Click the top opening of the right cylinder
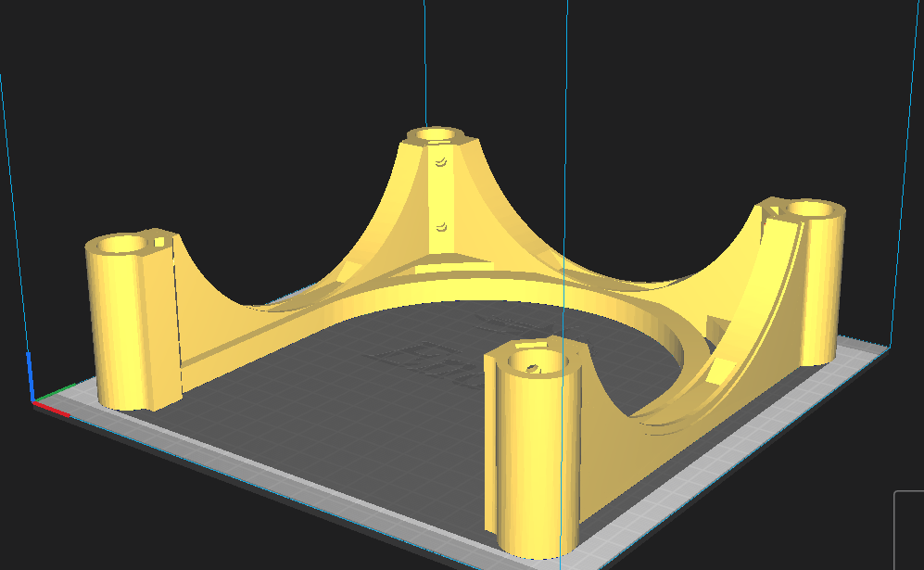 point(812,209)
